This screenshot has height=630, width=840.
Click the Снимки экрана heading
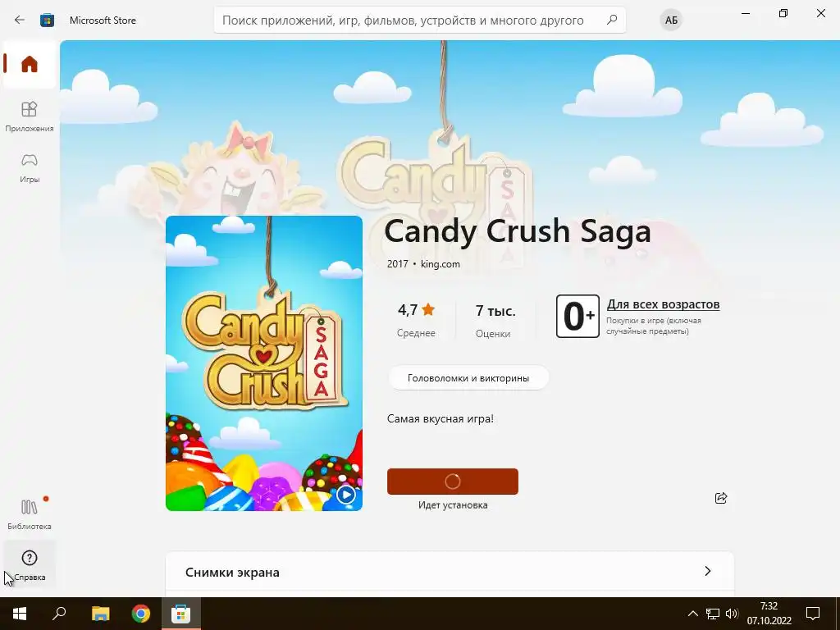[x=232, y=572]
